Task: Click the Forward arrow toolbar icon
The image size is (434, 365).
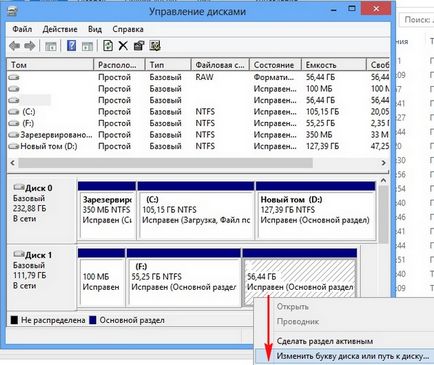Action: (x=30, y=46)
